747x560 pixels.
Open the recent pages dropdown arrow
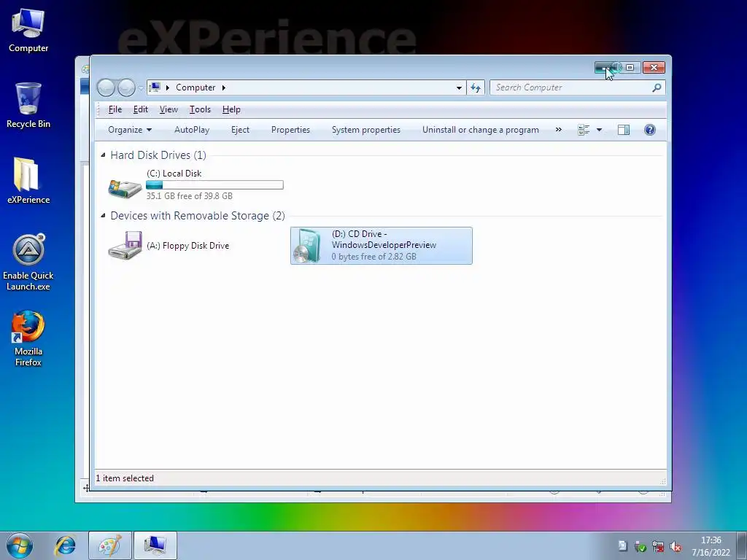tap(141, 88)
